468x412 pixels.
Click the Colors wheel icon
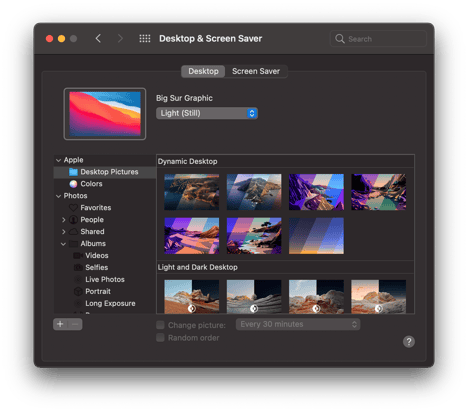point(73,184)
